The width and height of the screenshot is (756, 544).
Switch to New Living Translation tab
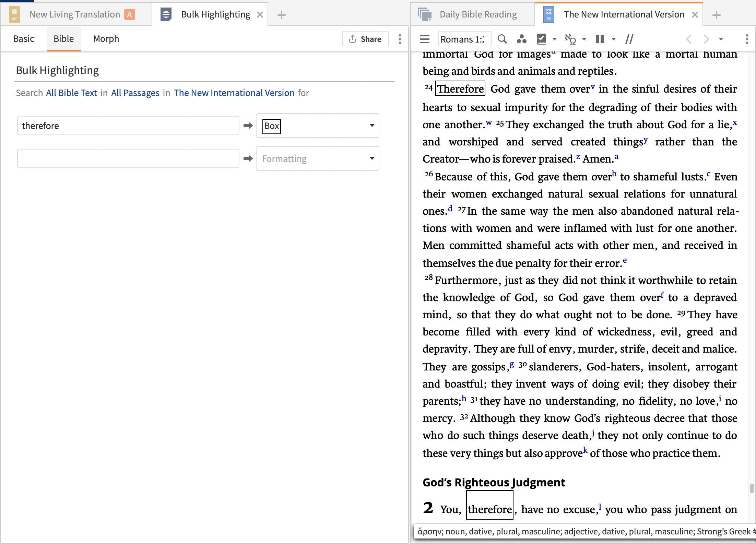click(x=75, y=14)
